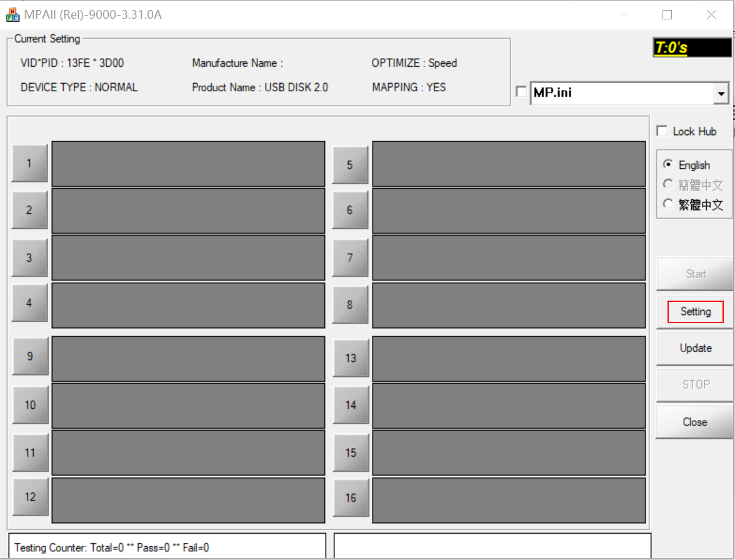The image size is (735, 560).
Task: Click port button 8
Action: pos(350,304)
